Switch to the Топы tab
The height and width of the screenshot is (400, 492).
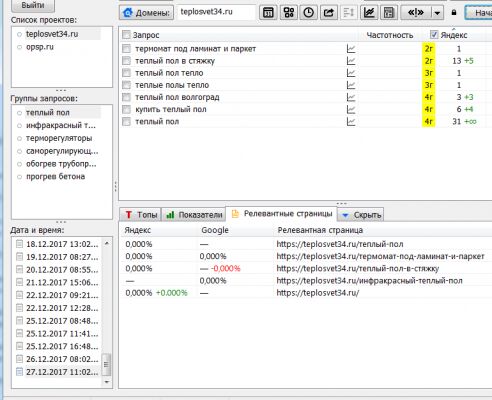pos(140,215)
